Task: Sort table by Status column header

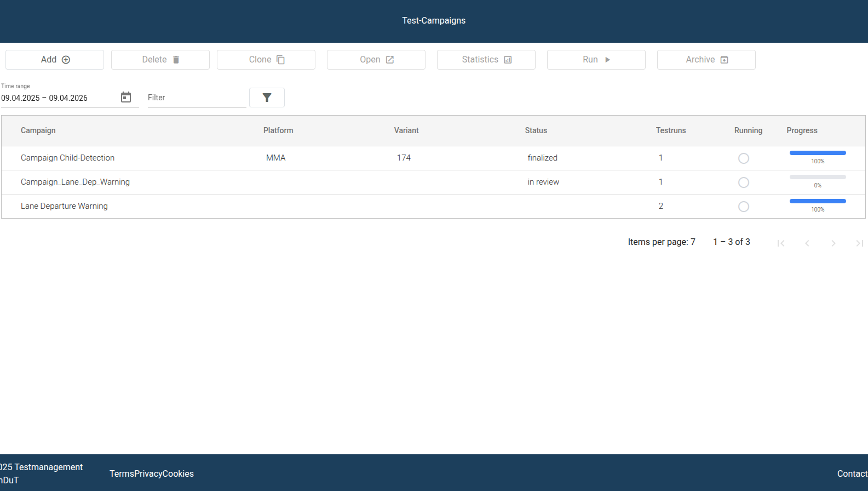Action: point(536,130)
